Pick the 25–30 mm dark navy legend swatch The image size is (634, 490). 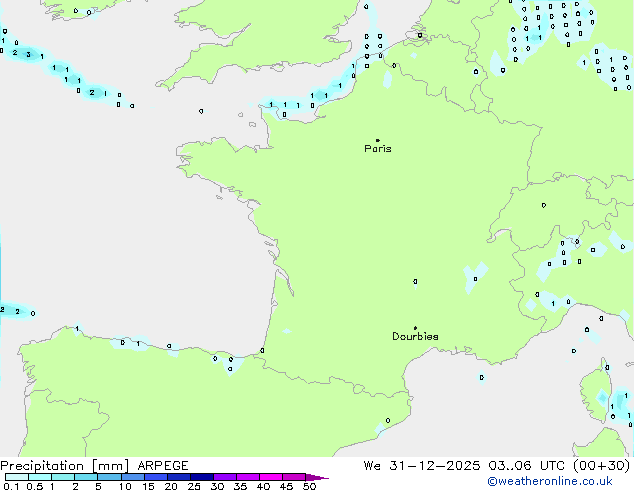tap(202, 477)
